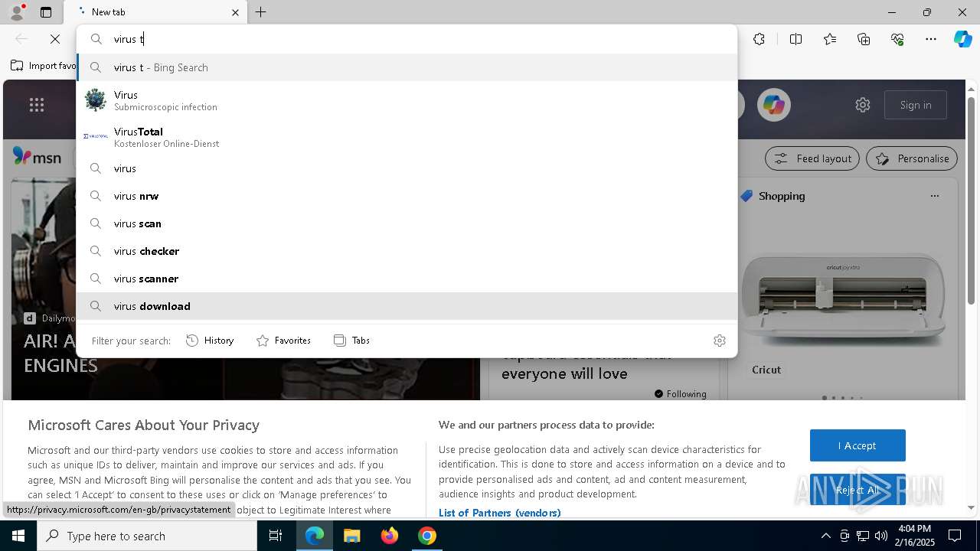Open the Cricut product image
980x551 pixels.
coord(842,300)
